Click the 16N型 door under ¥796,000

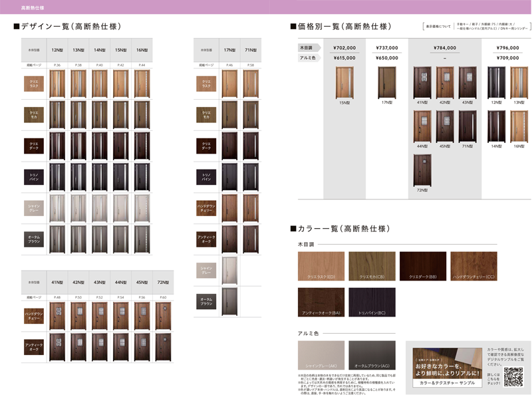518,126
